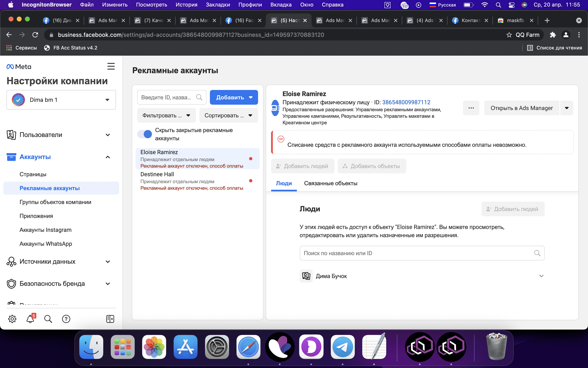Open the browser three-dot menu
The height and width of the screenshot is (368, 588).
[x=579, y=35]
